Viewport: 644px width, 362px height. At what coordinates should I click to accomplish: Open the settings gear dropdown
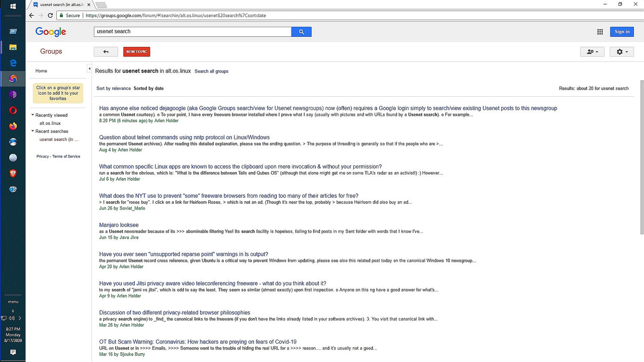click(x=622, y=52)
